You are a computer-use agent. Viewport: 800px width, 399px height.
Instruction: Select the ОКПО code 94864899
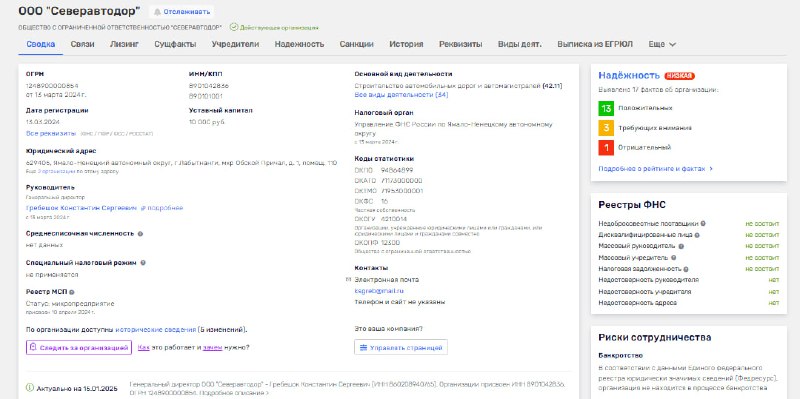397,170
